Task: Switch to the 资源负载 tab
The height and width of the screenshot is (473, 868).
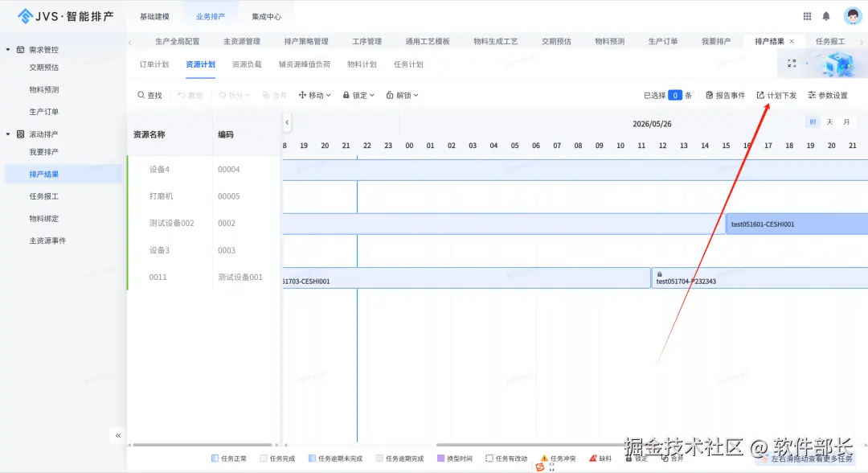Action: pos(247,64)
